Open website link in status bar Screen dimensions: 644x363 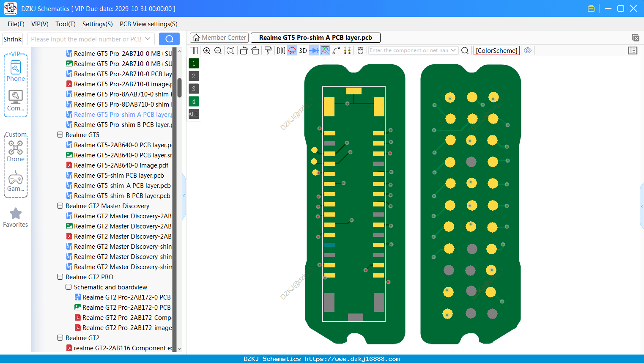[x=352, y=359]
